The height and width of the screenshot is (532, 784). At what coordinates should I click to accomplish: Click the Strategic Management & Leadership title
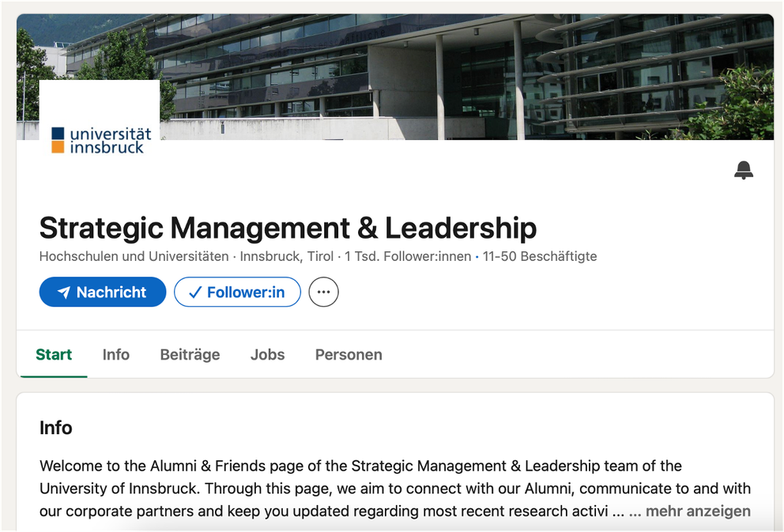tap(288, 228)
